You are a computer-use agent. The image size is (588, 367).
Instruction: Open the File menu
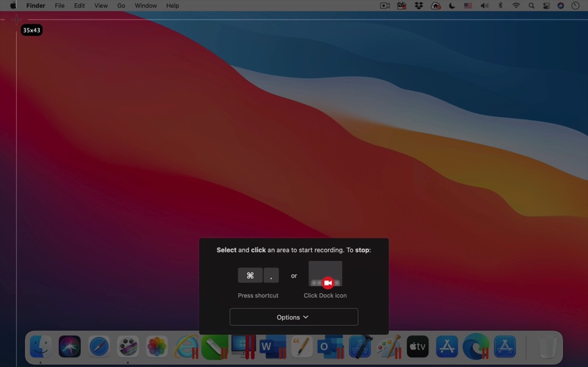pyautogui.click(x=59, y=6)
